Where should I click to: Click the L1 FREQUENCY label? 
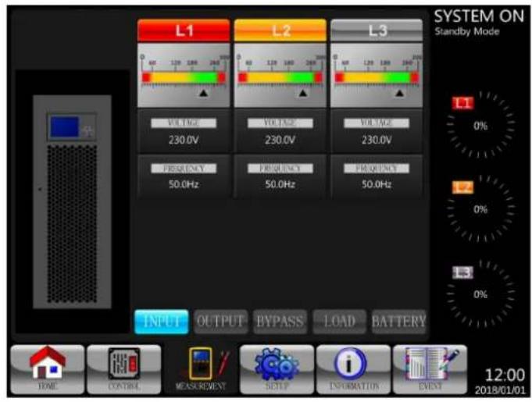click(184, 169)
